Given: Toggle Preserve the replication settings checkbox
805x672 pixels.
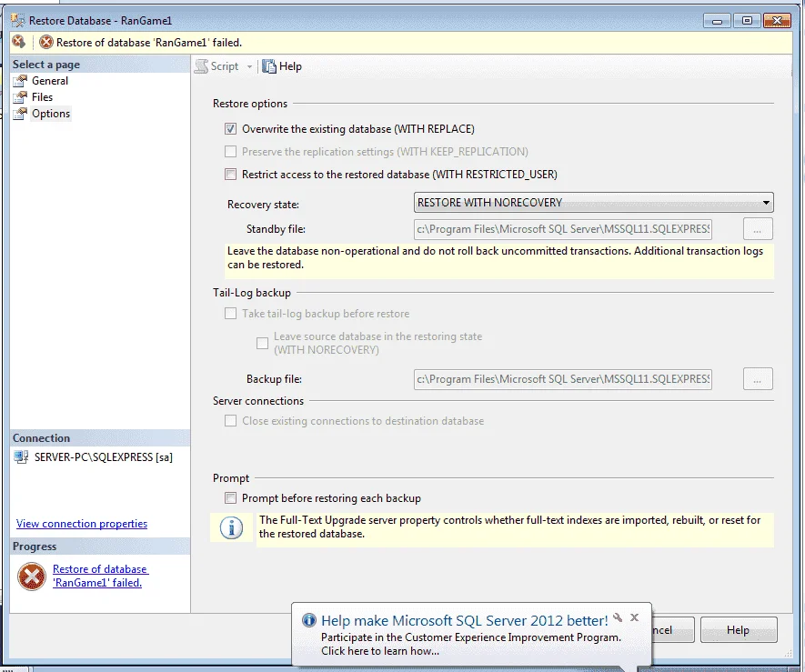Looking at the screenshot, I should pyautogui.click(x=230, y=152).
